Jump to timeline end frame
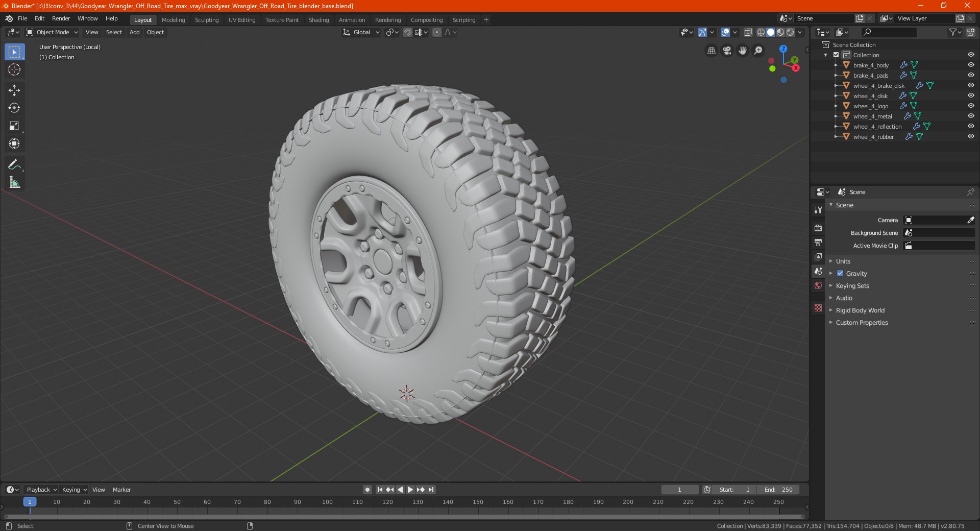 (x=431, y=490)
